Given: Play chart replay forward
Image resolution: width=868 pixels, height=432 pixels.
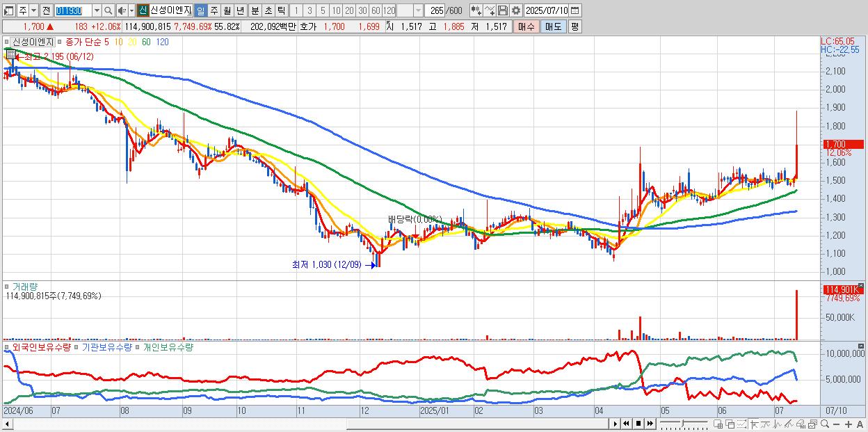Looking at the screenshot, I should point(616,424).
